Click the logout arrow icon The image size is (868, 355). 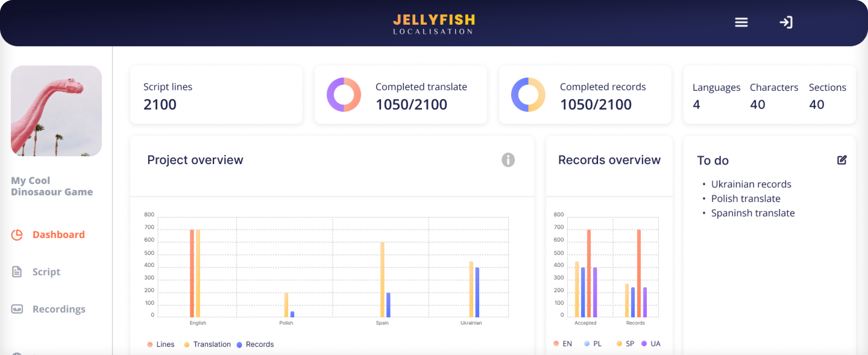(x=786, y=22)
